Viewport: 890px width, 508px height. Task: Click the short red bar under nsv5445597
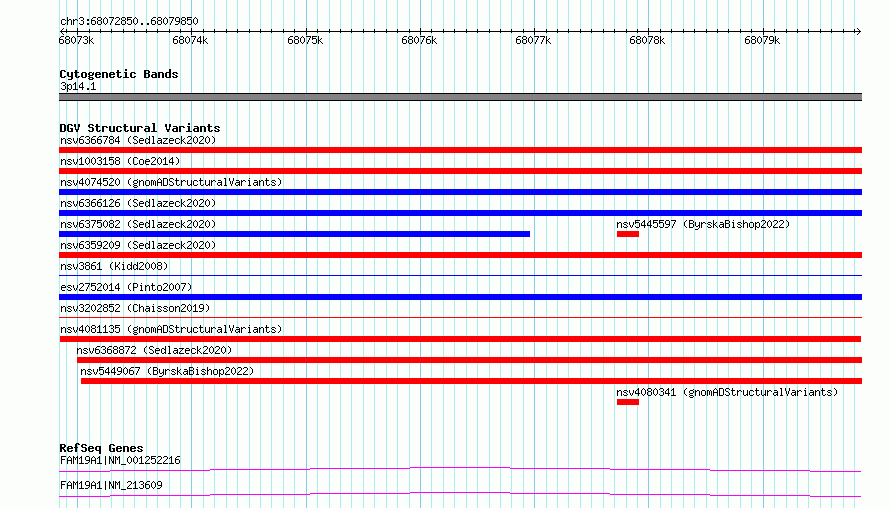click(x=628, y=234)
